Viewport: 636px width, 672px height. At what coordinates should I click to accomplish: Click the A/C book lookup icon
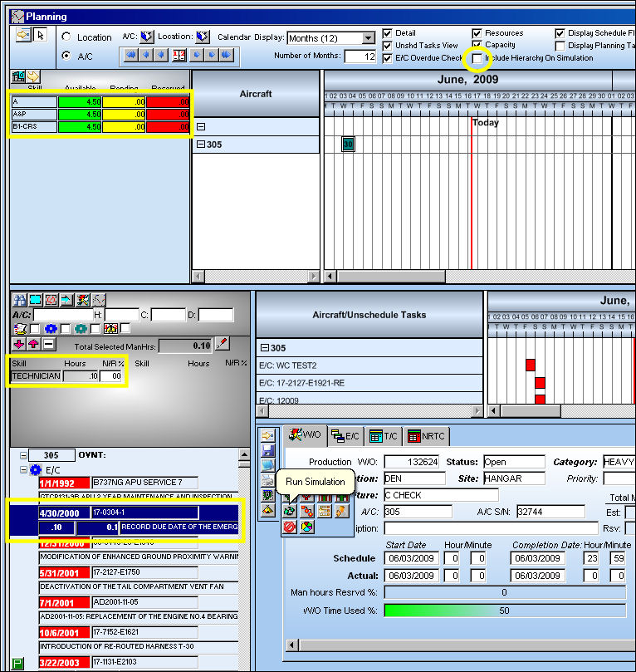tap(146, 37)
